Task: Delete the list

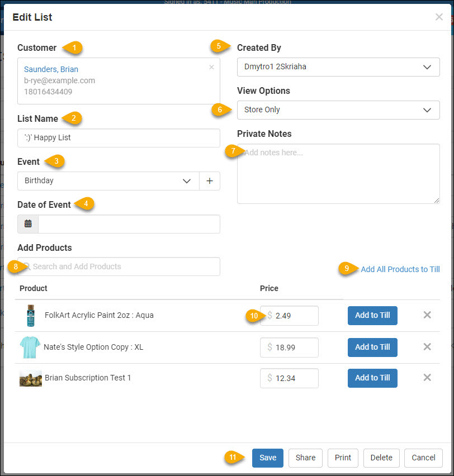Action: pos(381,458)
